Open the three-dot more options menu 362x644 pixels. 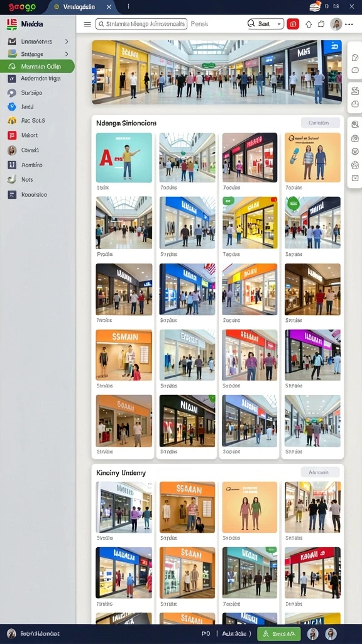point(349,25)
